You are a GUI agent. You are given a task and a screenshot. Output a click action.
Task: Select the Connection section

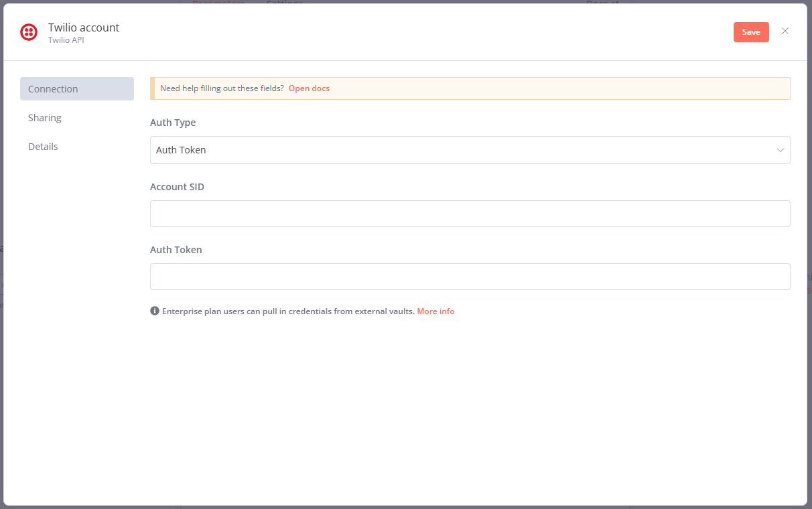coord(53,88)
